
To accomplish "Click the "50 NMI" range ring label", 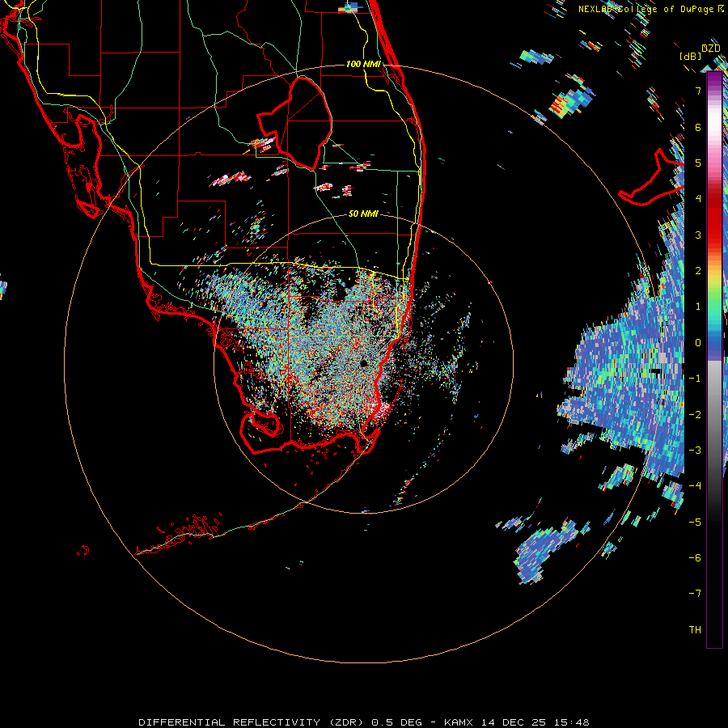I will [x=363, y=214].
